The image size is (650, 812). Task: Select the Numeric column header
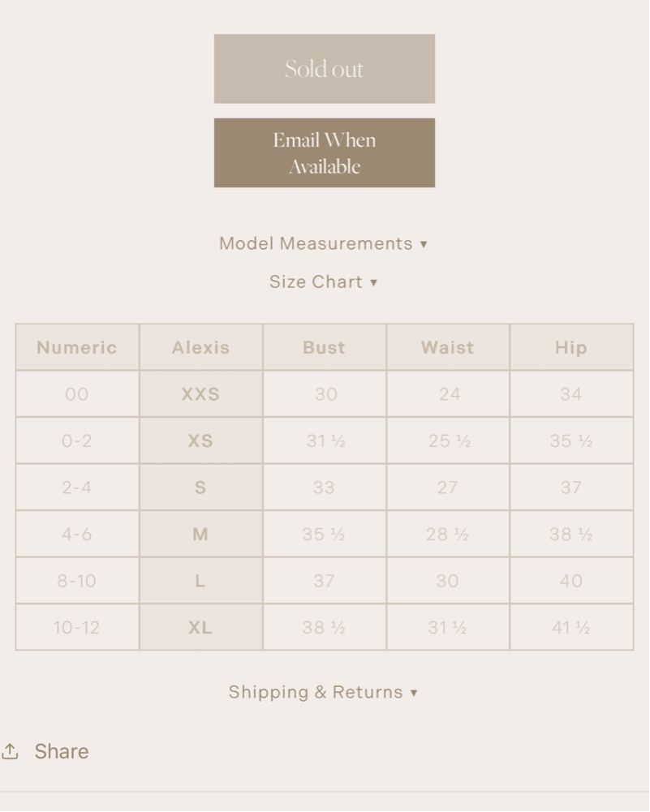click(x=77, y=347)
